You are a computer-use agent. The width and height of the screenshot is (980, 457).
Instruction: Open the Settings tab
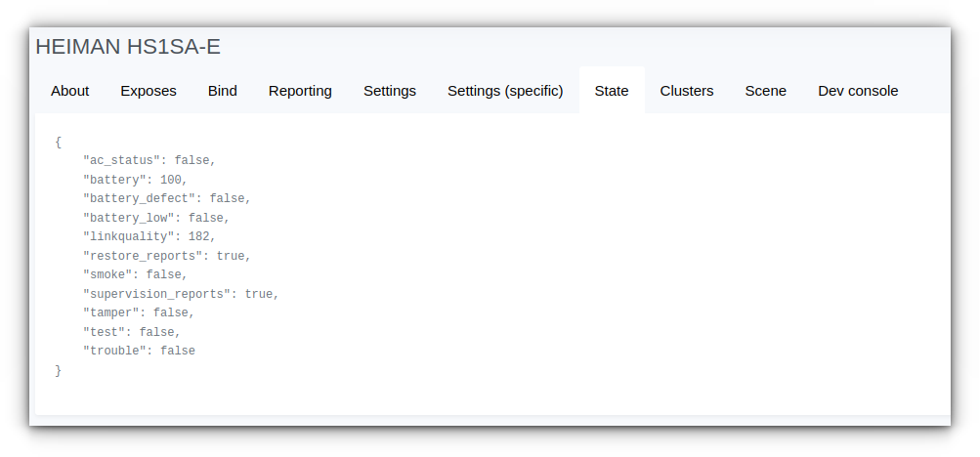click(x=390, y=91)
